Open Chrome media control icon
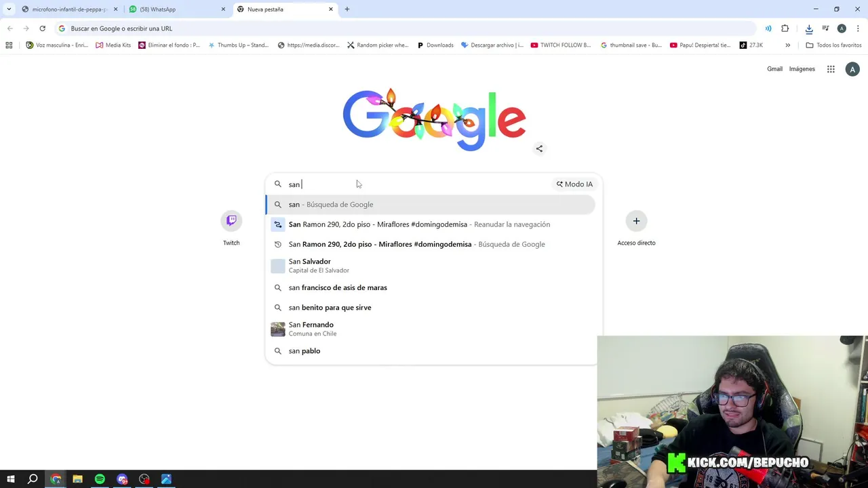The width and height of the screenshot is (868, 488). [x=825, y=28]
